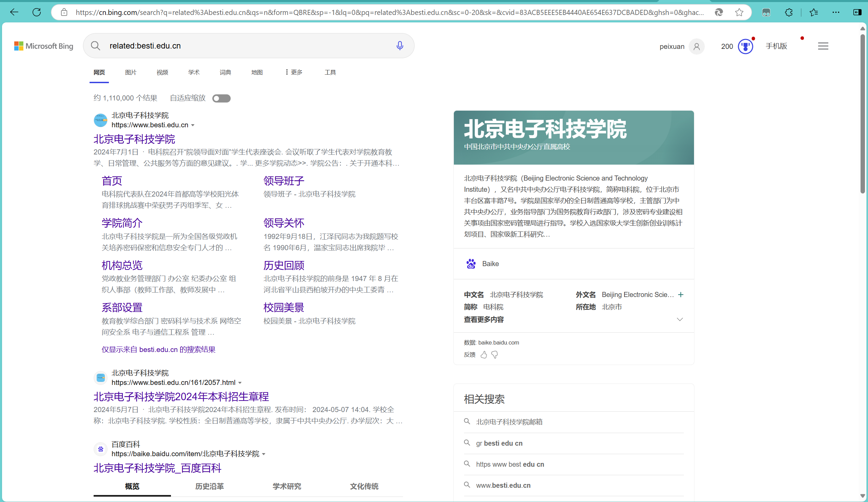Open 北京电子科技学院_百度百科 result

157,468
